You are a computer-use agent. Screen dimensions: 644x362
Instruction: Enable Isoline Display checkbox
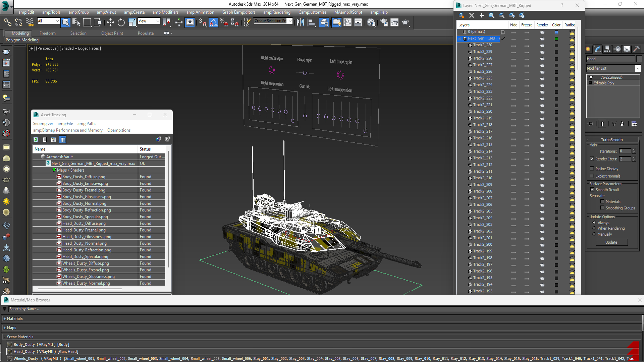[592, 169]
